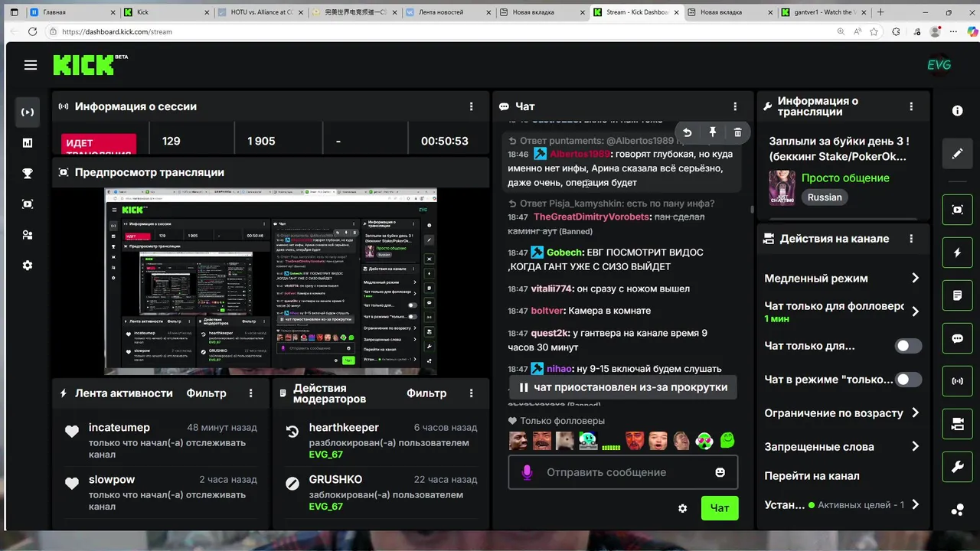Screen dimensions: 980x551
Task: Open the EVG profile avatar menu
Action: (939, 65)
